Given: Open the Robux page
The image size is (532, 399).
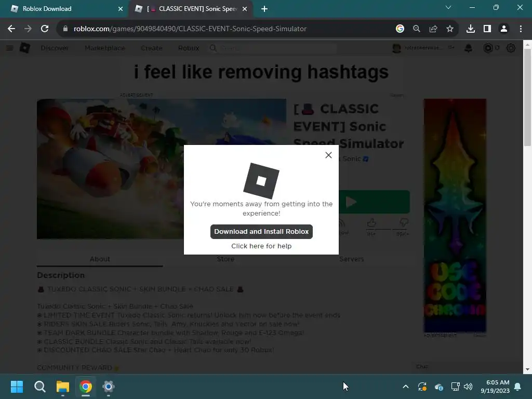Looking at the screenshot, I should tap(189, 48).
